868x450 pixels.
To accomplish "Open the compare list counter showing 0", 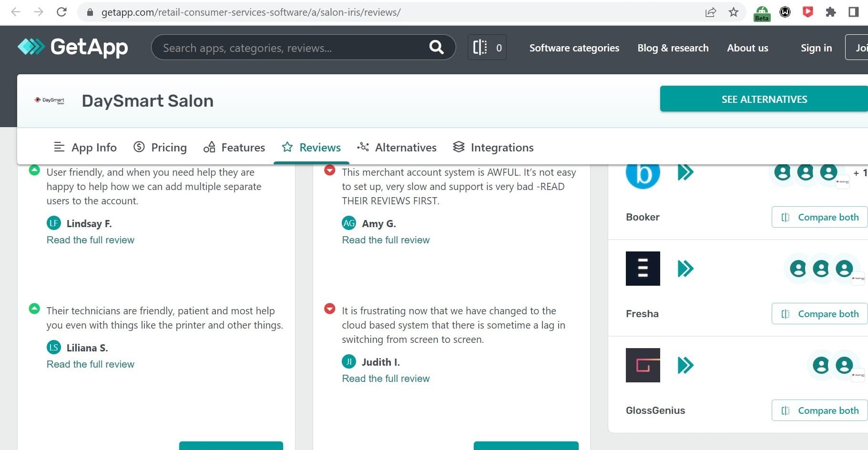I will 487,47.
